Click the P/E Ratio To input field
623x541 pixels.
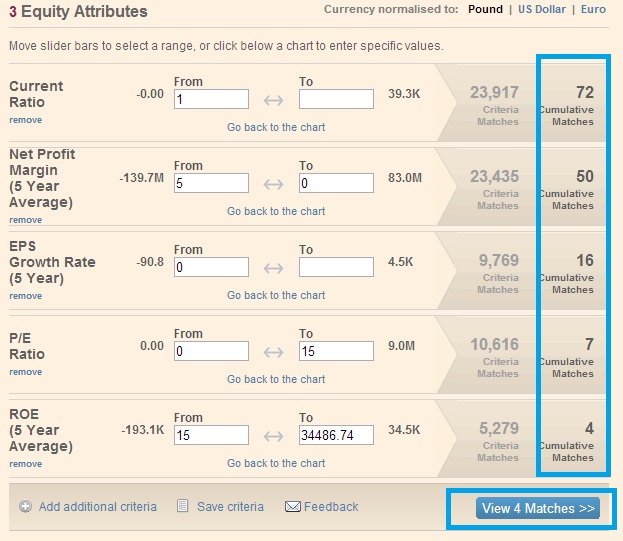tap(335, 351)
